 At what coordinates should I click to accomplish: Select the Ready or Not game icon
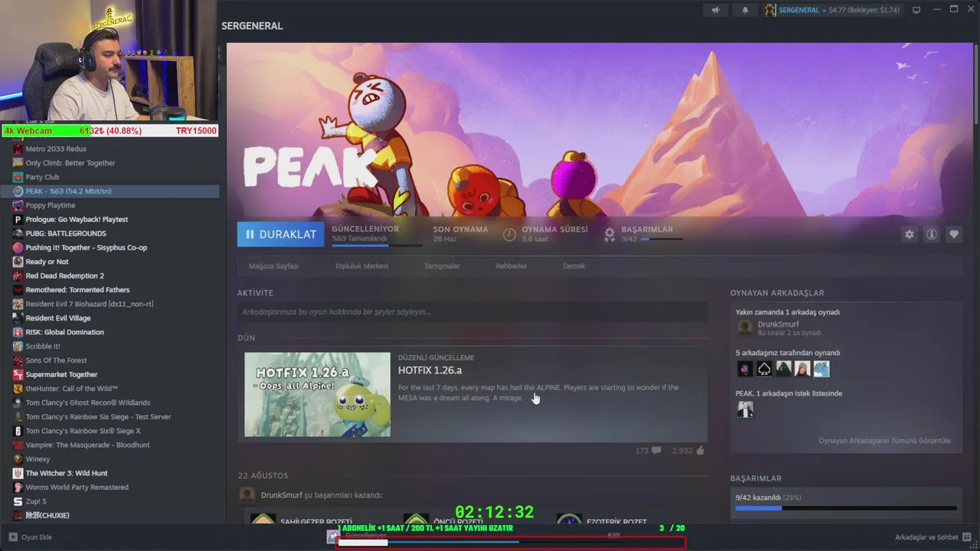(x=18, y=262)
